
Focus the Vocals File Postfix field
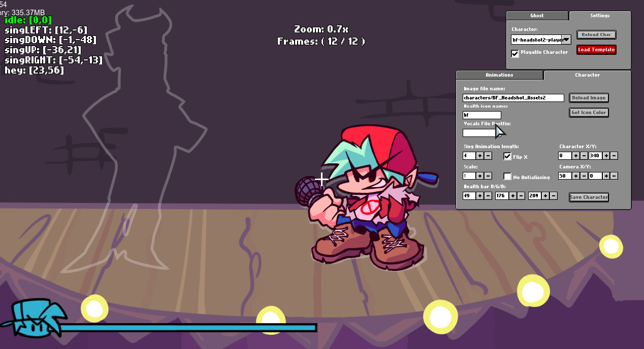tap(482, 133)
